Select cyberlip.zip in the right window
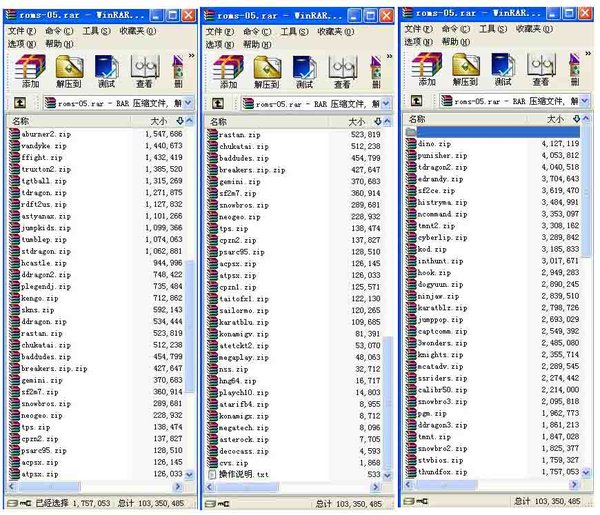 click(442, 237)
